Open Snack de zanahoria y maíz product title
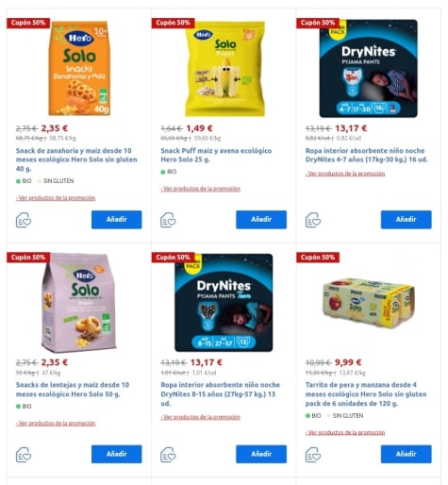 [x=76, y=159]
